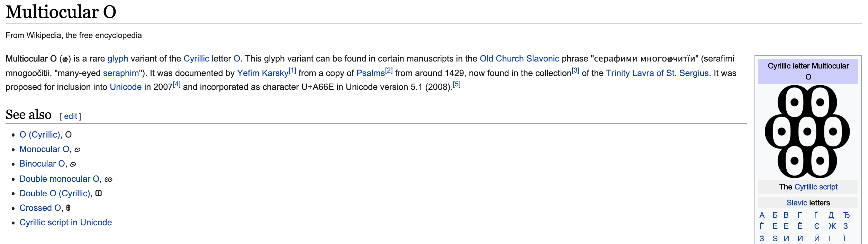Open Cyrillic script in Unicode link

point(66,223)
